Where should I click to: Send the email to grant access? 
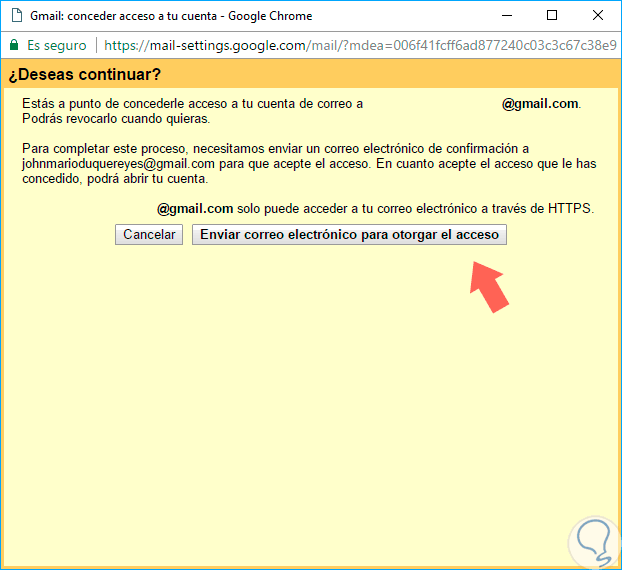[349, 234]
